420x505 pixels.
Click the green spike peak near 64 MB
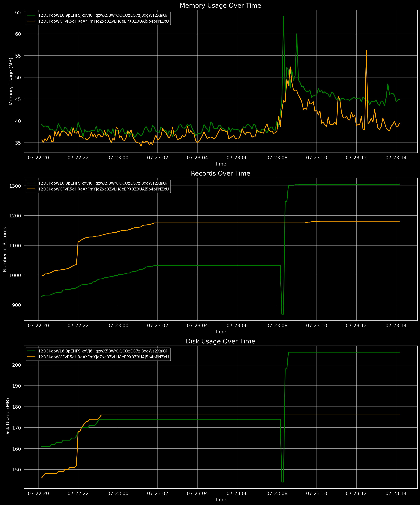pos(283,16)
